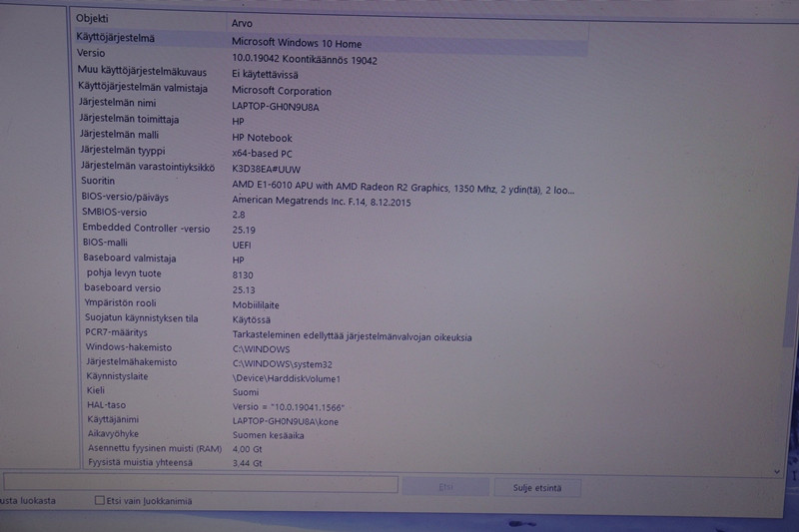Viewport: 799px width, 532px height.
Task: Click 'LAPTOP-GH0N9U8A' system name value
Action: click(276, 107)
